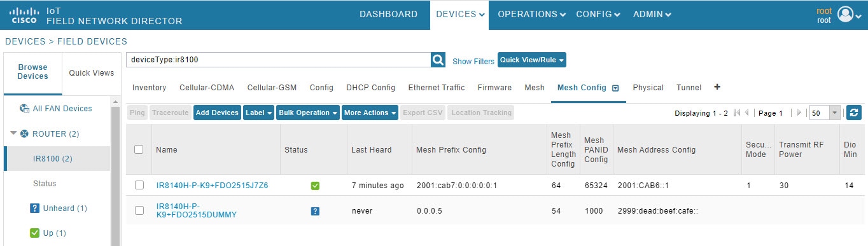Click the plus icon to add tab
Screen dimensions: 868x246
tap(717, 87)
